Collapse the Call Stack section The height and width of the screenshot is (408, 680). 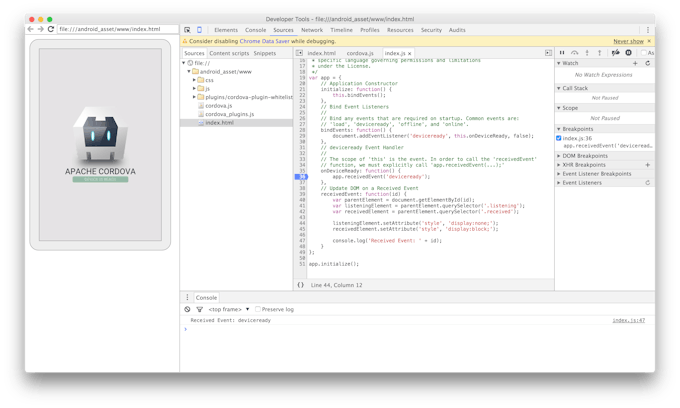point(559,88)
